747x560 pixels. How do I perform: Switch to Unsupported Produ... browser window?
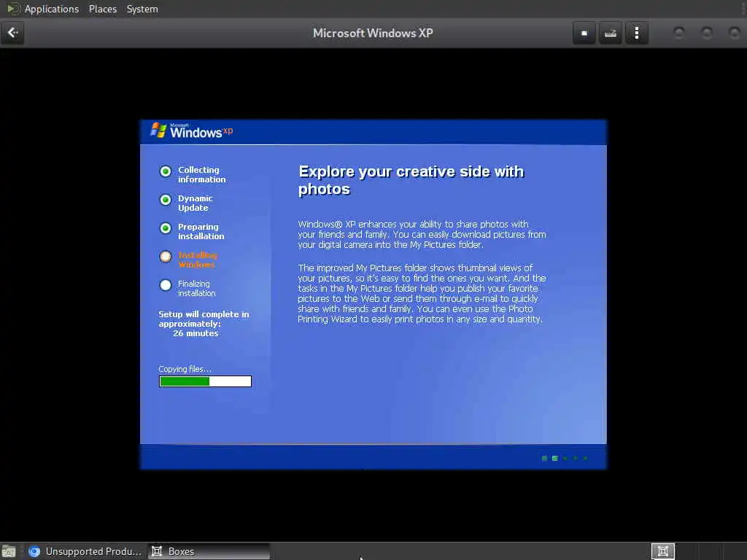85,551
